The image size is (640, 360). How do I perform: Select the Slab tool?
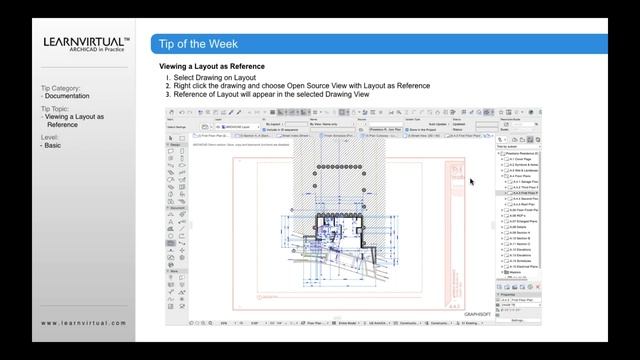182,165
